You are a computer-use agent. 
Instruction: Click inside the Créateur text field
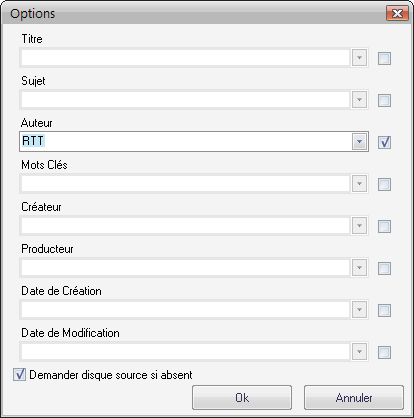coord(185,226)
